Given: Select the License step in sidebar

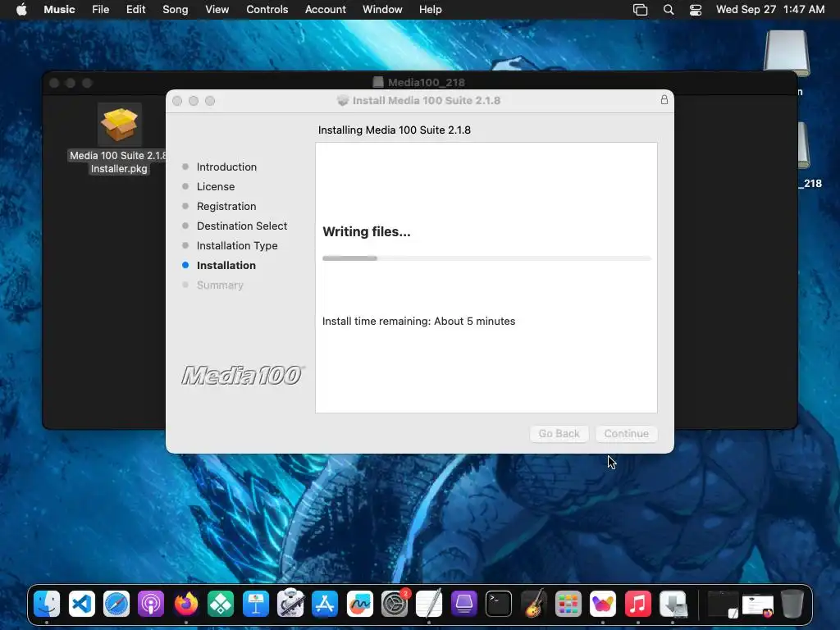Looking at the screenshot, I should click(216, 186).
